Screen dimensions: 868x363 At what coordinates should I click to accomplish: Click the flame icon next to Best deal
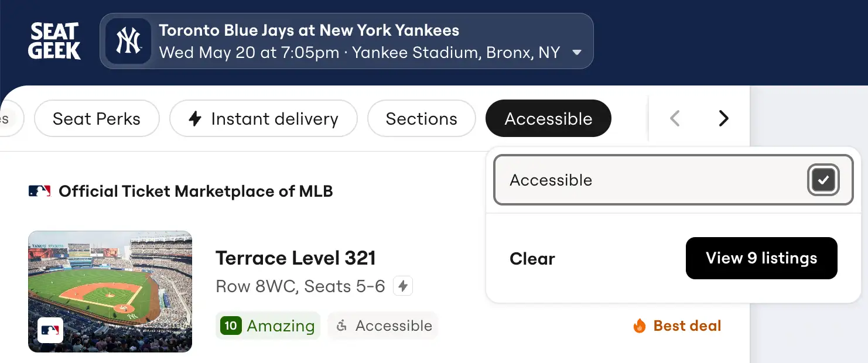638,326
